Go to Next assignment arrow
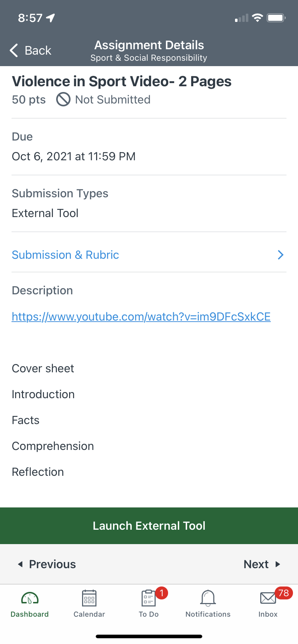This screenshot has height=644, width=298. [277, 564]
